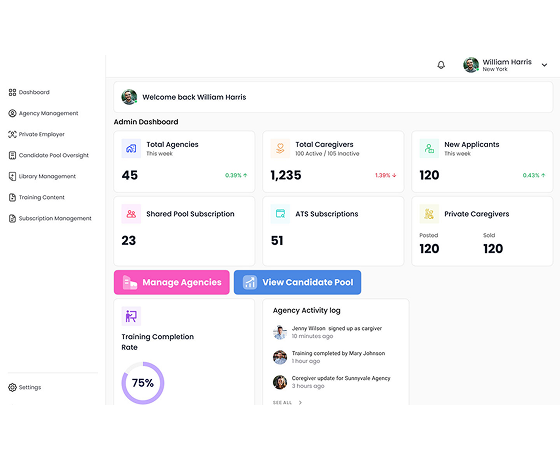Click 'Training completed by Mary Johnson' entry
Screen dimensions: 560x460
click(339, 354)
